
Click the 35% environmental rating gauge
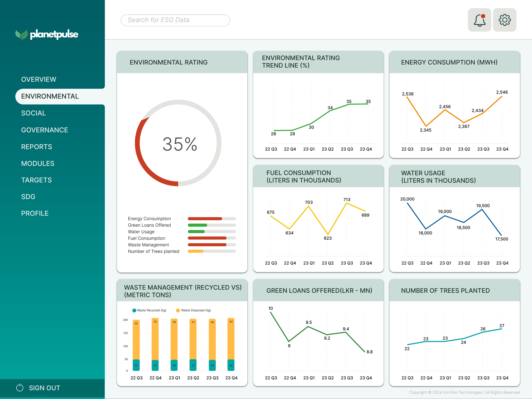(x=178, y=143)
